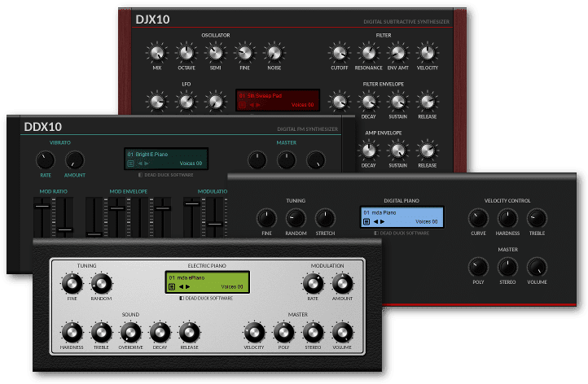Select next preset arrow in Electric Piano display
This screenshot has width=588, height=384.
pos(187,287)
